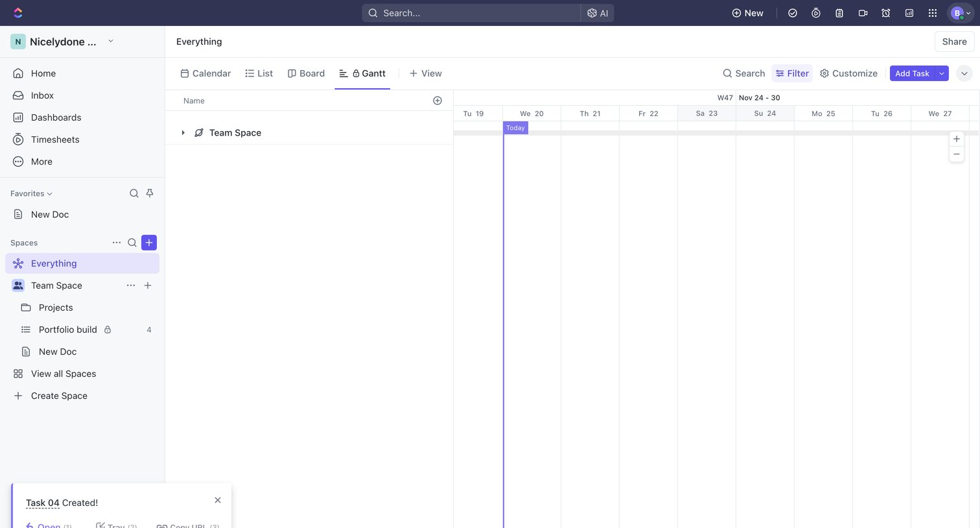This screenshot has height=528, width=980.
Task: Click the purple plus button in Spaces
Action: point(149,243)
